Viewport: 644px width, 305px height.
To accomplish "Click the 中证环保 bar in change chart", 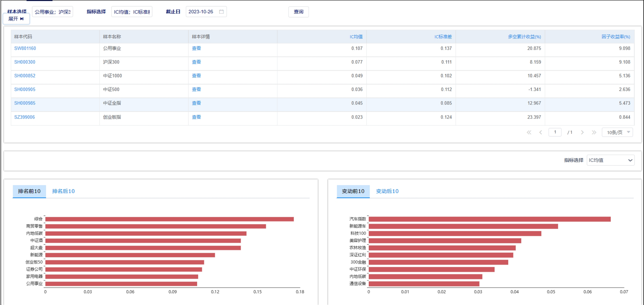I will [x=431, y=269].
